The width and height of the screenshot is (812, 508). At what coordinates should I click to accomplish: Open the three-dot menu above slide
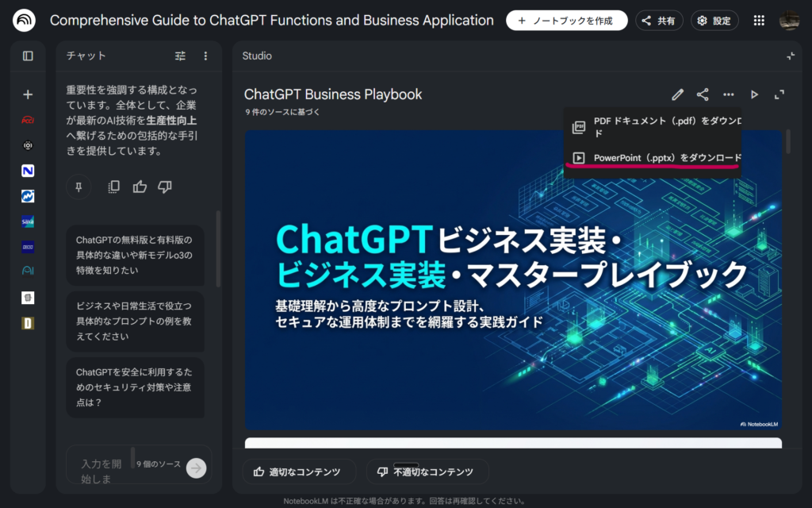[x=728, y=94]
